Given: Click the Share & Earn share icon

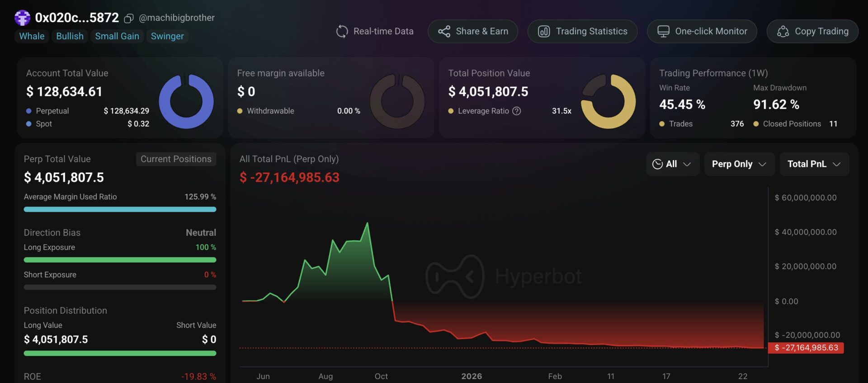Looking at the screenshot, I should coord(444,31).
